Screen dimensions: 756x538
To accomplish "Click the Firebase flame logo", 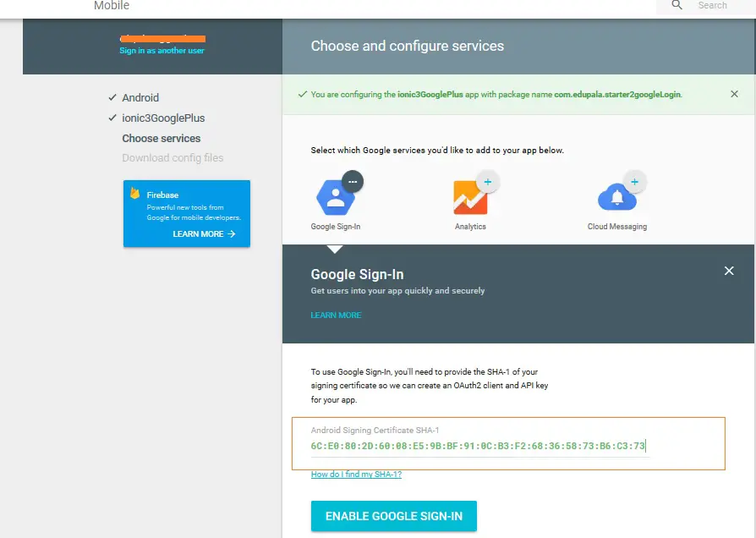I will click(x=135, y=194).
